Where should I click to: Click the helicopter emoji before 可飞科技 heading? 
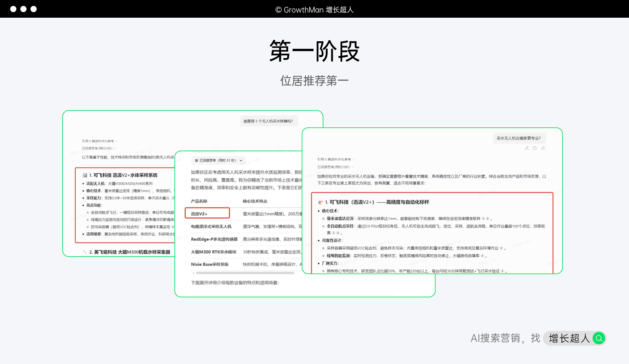point(320,202)
